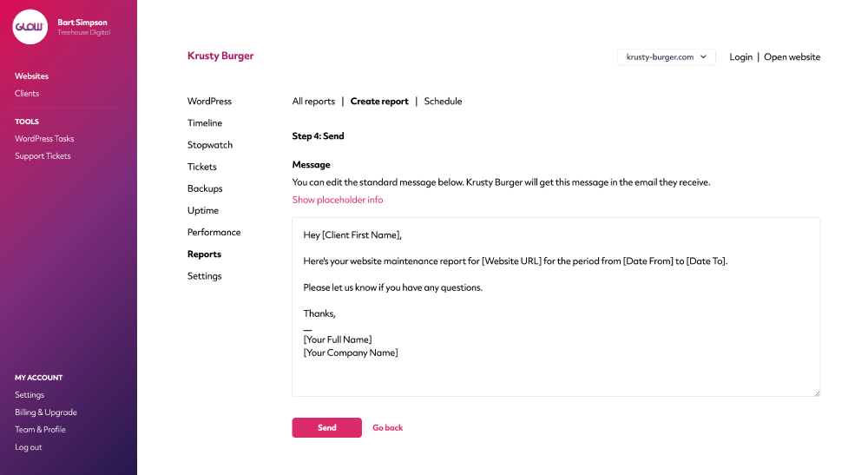Switch to the All reports tab
The width and height of the screenshot is (868, 475).
[313, 102]
